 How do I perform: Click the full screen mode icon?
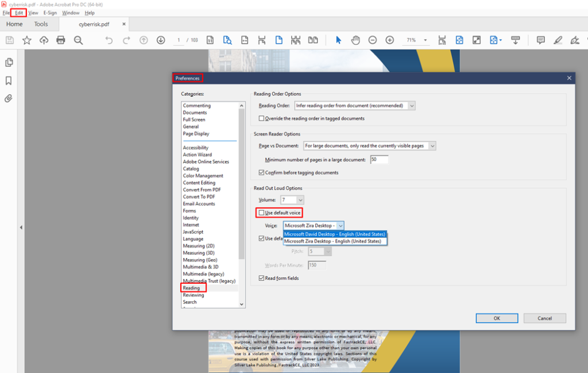pos(476,40)
